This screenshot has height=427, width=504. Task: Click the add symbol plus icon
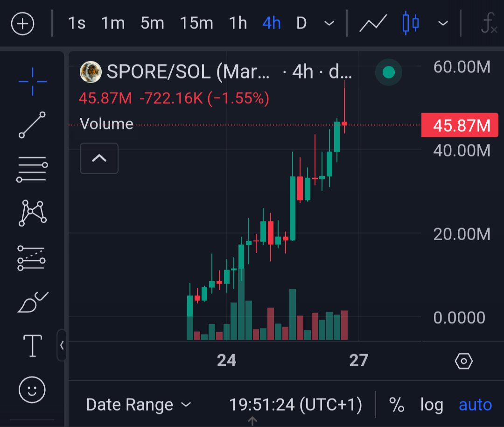[22, 23]
